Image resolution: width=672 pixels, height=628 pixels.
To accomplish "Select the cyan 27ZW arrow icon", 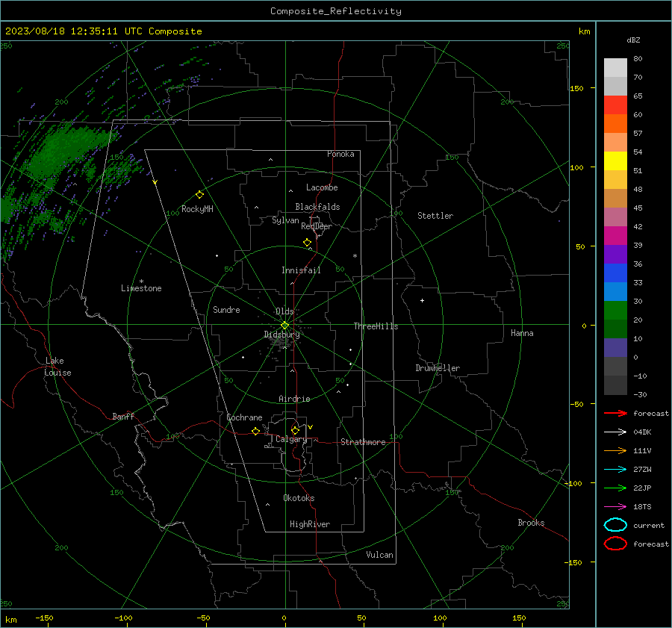I will click(615, 470).
